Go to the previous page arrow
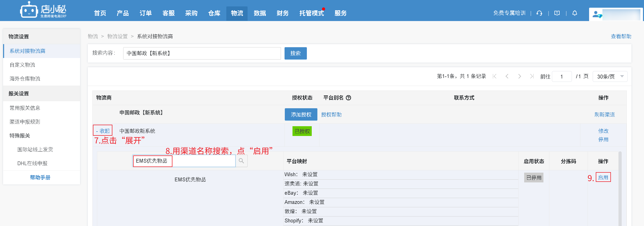The height and width of the screenshot is (226, 644). [x=507, y=76]
